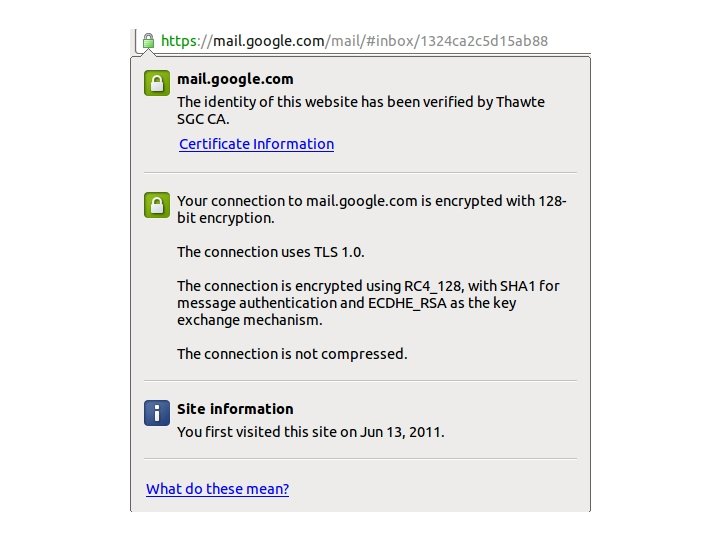Screen dimensions: 720x540
Task: Click "The connection is not compressed" text
Action: (292, 354)
